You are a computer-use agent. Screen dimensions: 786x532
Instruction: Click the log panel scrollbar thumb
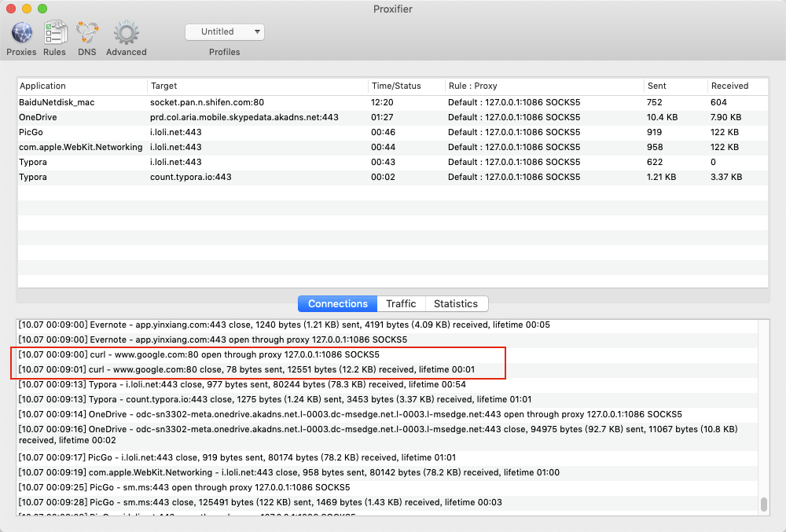[763, 504]
